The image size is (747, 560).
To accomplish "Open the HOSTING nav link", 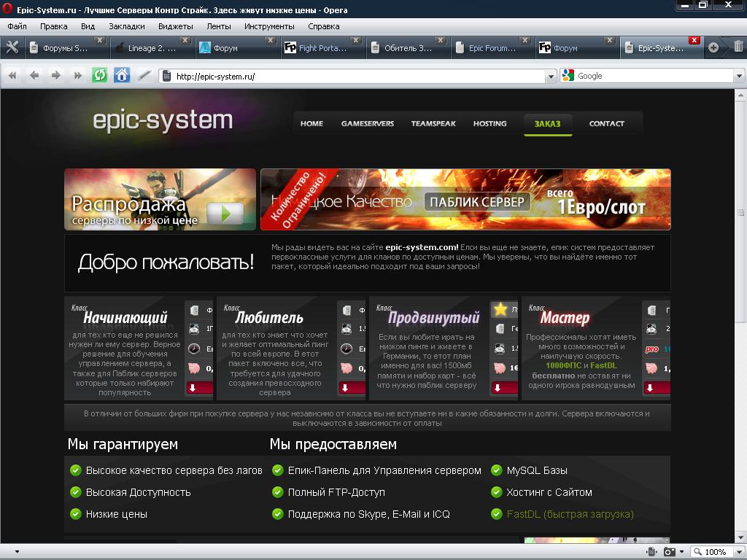I will (489, 123).
